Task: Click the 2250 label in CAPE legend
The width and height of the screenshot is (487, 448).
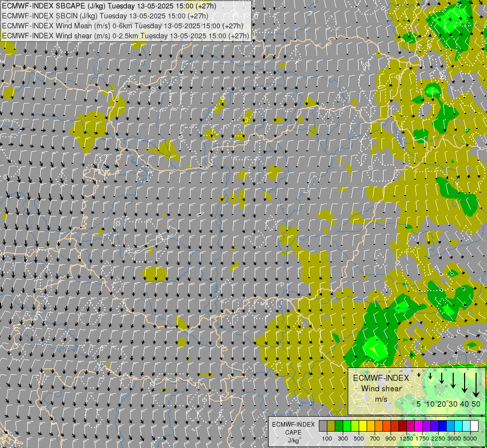Action: [438, 439]
